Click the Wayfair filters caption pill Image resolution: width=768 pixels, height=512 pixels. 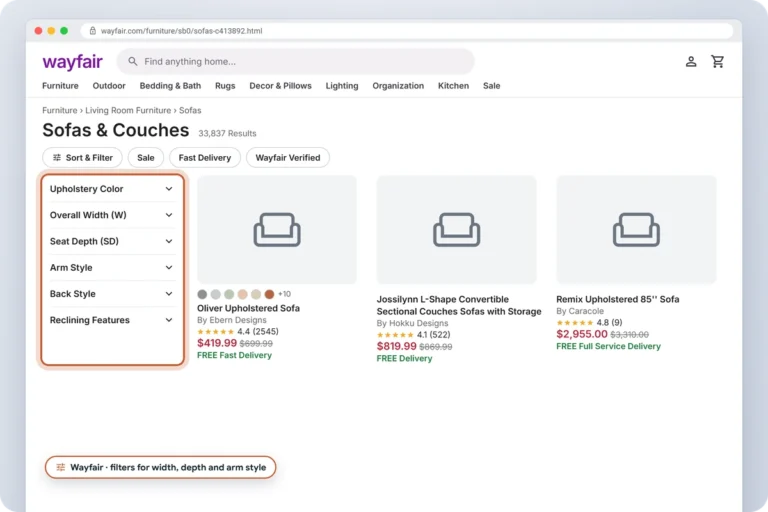click(160, 467)
